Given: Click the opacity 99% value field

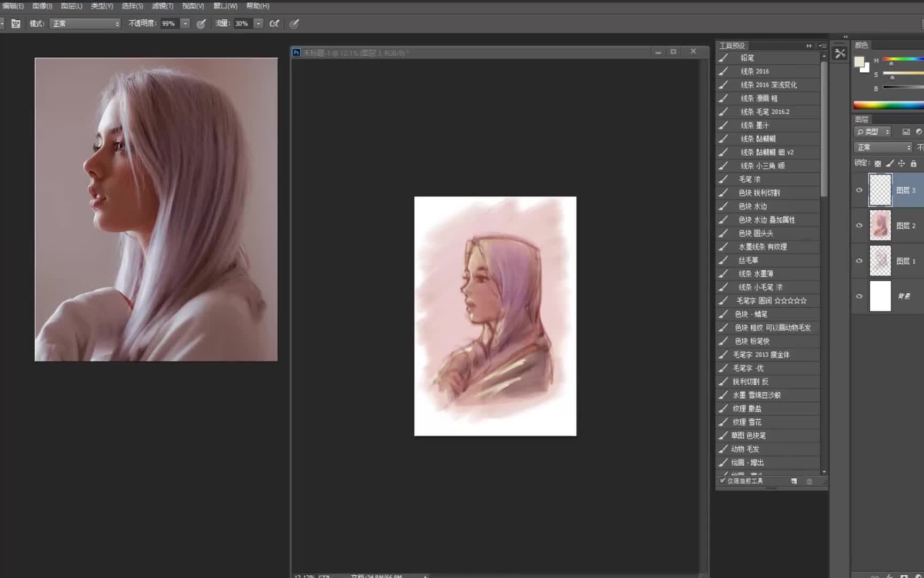Looking at the screenshot, I should pos(170,24).
